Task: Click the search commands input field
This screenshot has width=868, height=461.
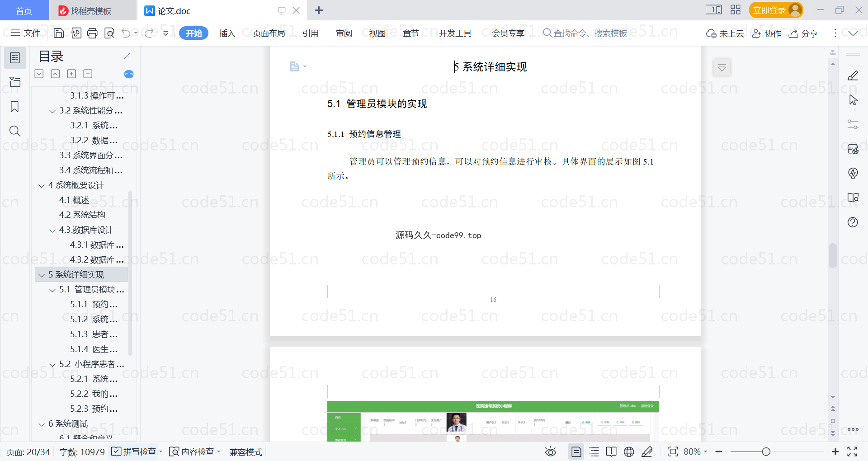Action: [585, 33]
